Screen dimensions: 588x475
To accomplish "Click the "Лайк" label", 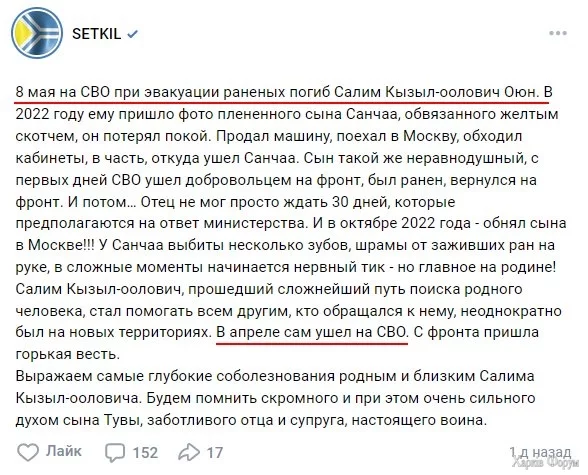I will coord(64,451).
